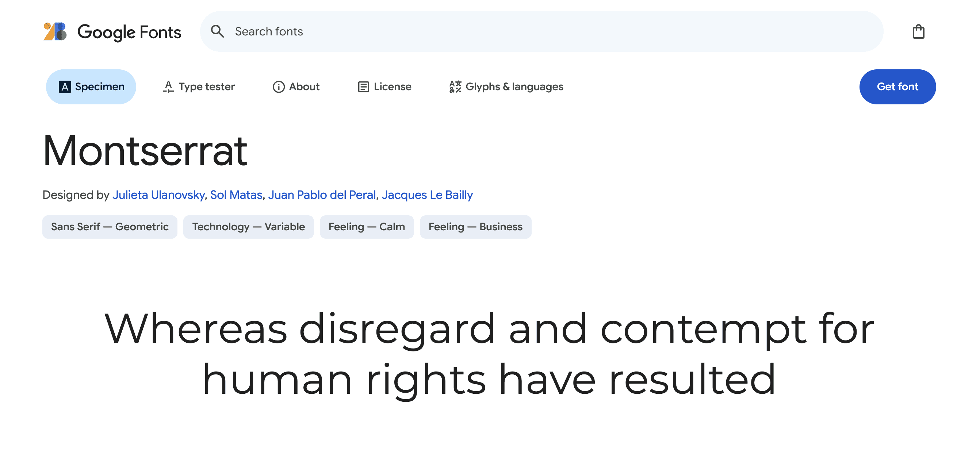Open designer Julieta Ulanovsky's link
The width and height of the screenshot is (980, 462).
[158, 195]
